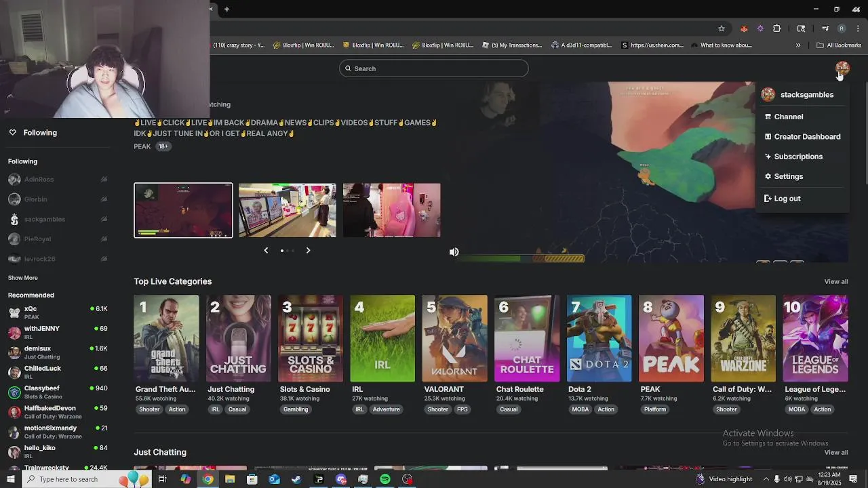
Task: Open the MOBA tag under Dota 2
Action: (x=580, y=409)
